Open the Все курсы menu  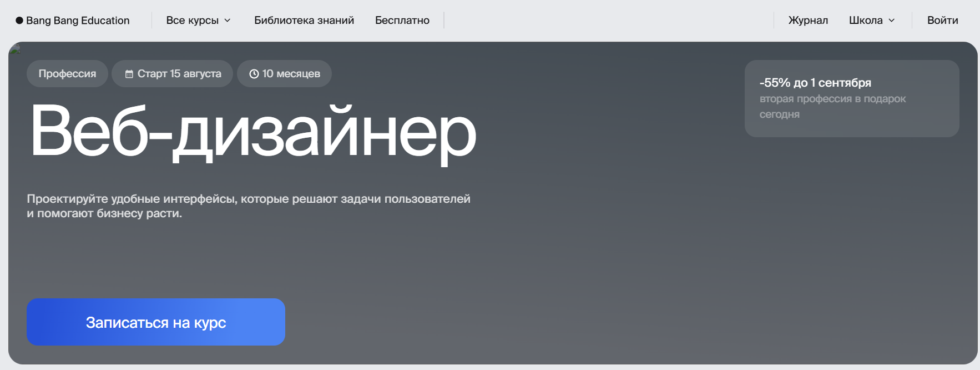[x=192, y=21]
